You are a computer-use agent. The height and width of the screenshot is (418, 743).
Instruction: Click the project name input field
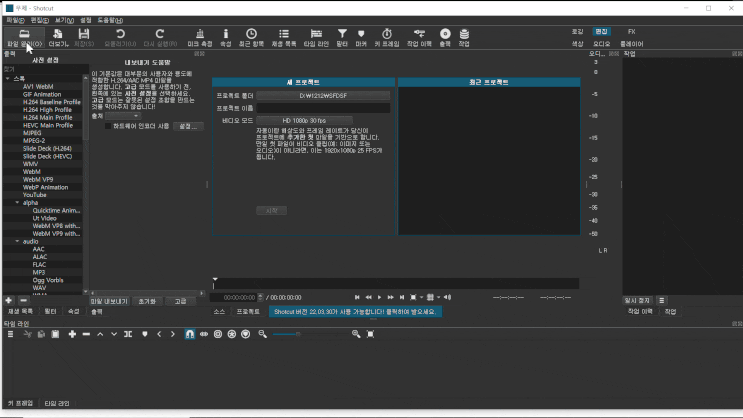(323, 108)
